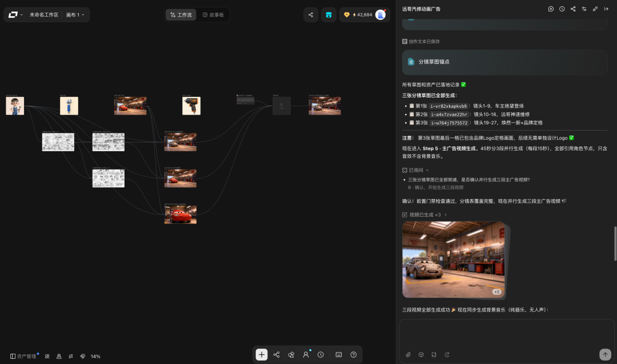Open history clock in bottom toolbar

pyautogui.click(x=320, y=354)
